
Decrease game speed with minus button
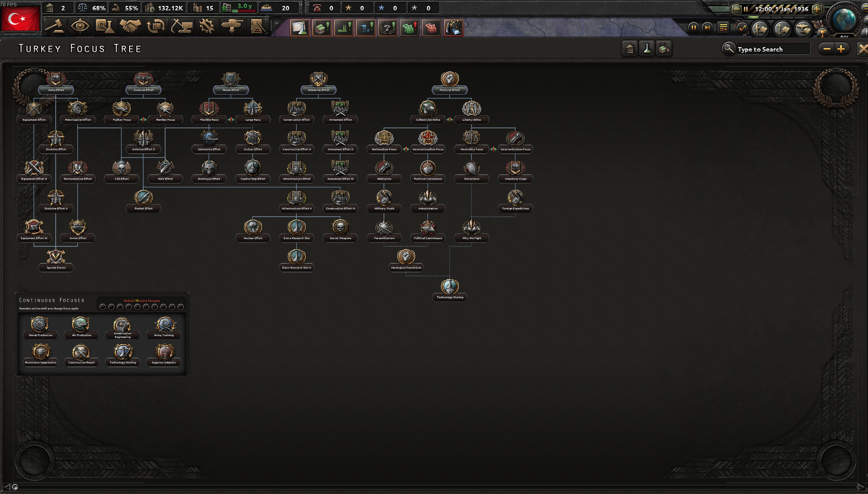click(x=736, y=9)
